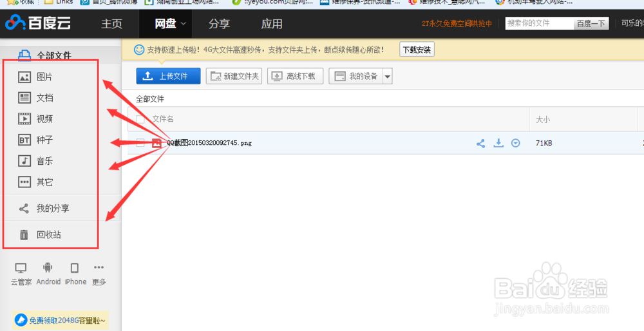Click the 离线下载 button
Screen dimensions: 644x331
[x=296, y=76]
